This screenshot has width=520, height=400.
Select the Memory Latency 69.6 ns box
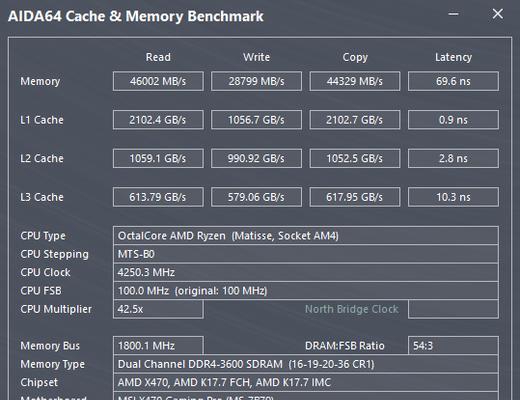click(453, 81)
